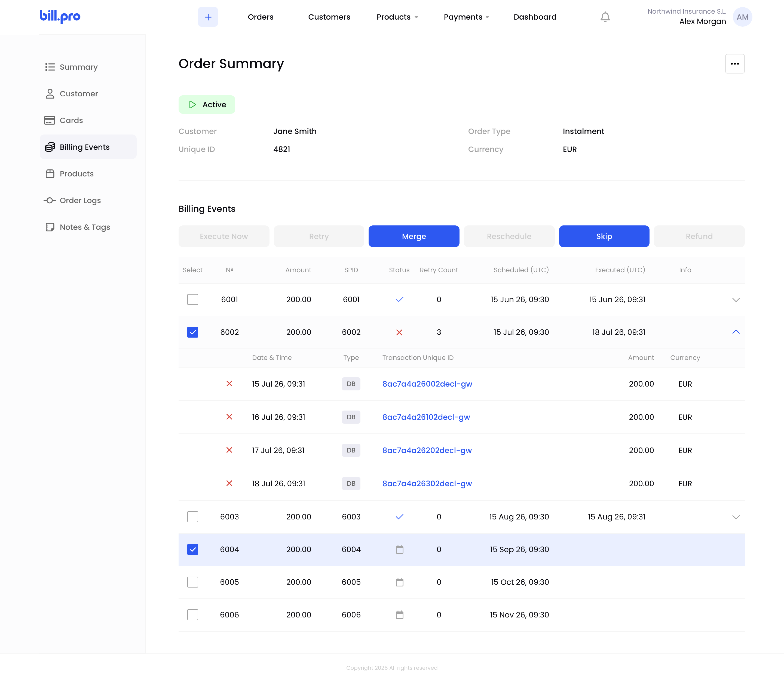The width and height of the screenshot is (784, 679).
Task: Tick the checkbox for billing event 6006
Action: tap(192, 614)
